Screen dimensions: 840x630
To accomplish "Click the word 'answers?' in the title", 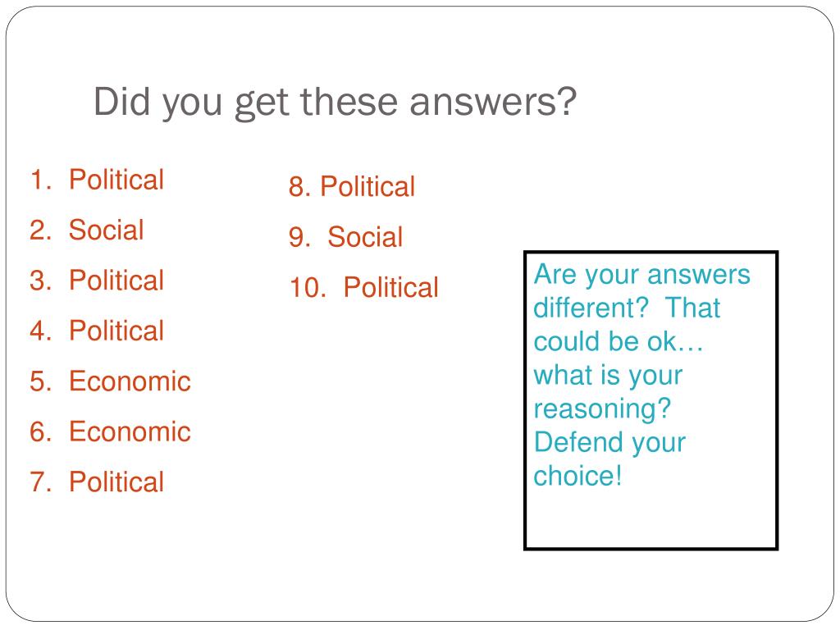I will 493,102.
